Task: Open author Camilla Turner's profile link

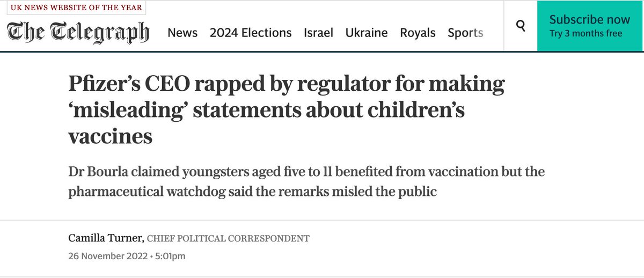Action: 105,238
